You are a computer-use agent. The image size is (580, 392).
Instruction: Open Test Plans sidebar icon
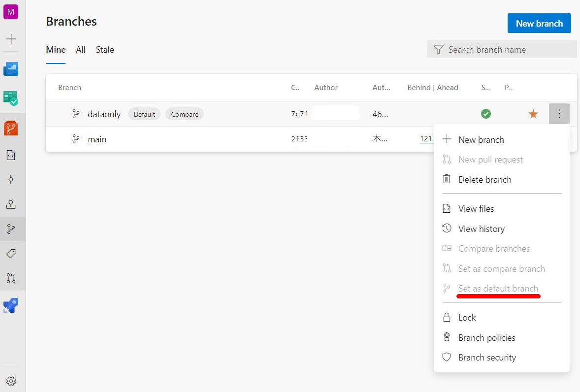point(11,305)
